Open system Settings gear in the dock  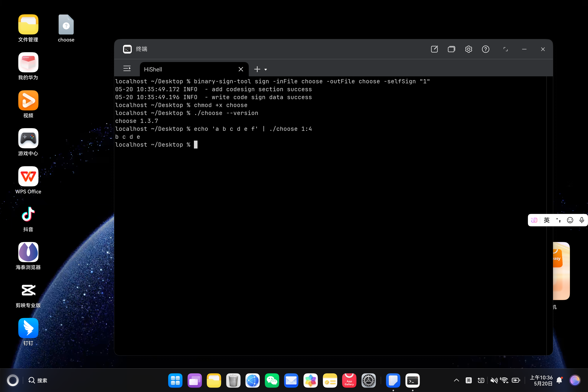click(x=368, y=381)
